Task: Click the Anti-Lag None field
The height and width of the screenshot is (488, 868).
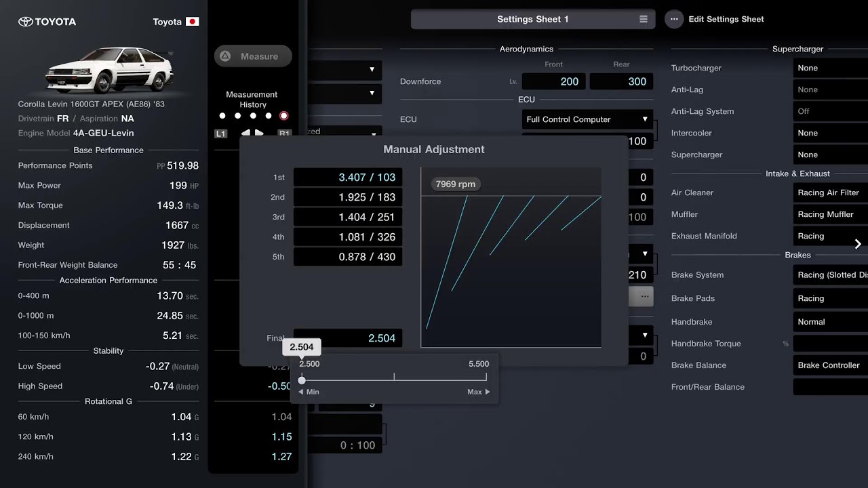Action: [x=831, y=89]
